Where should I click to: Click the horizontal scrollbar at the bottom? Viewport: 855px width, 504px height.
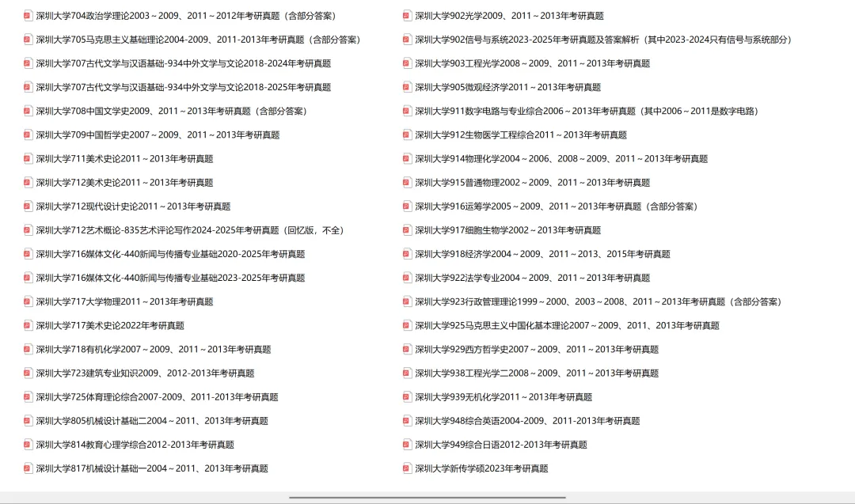(x=427, y=498)
